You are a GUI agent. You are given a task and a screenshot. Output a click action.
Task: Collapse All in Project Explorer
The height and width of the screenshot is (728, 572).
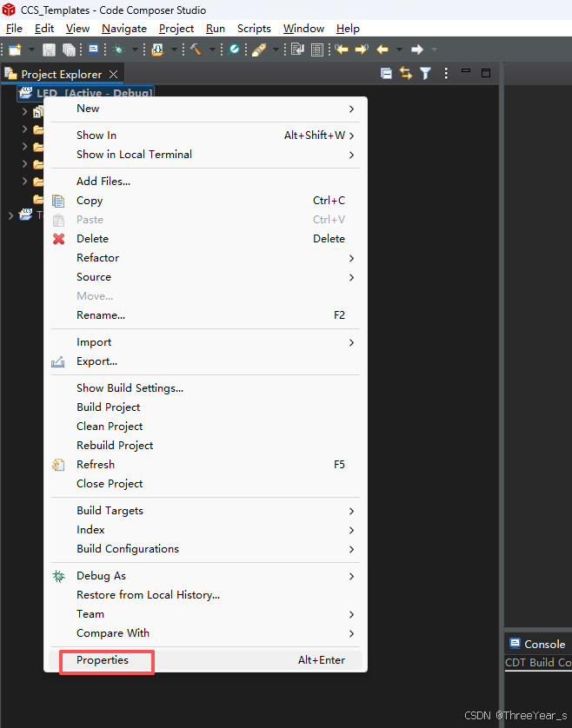[x=386, y=73]
